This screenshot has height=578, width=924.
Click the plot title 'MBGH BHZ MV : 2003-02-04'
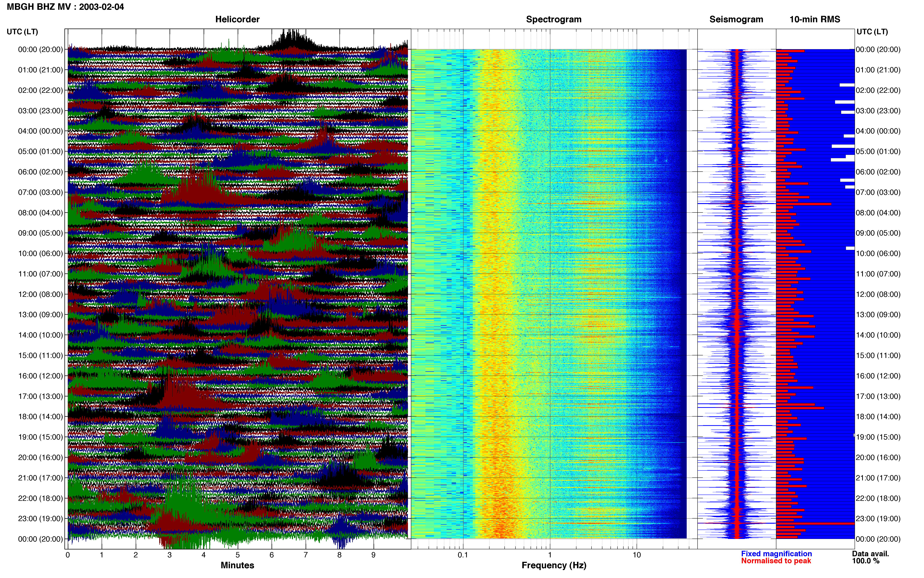coord(65,7)
